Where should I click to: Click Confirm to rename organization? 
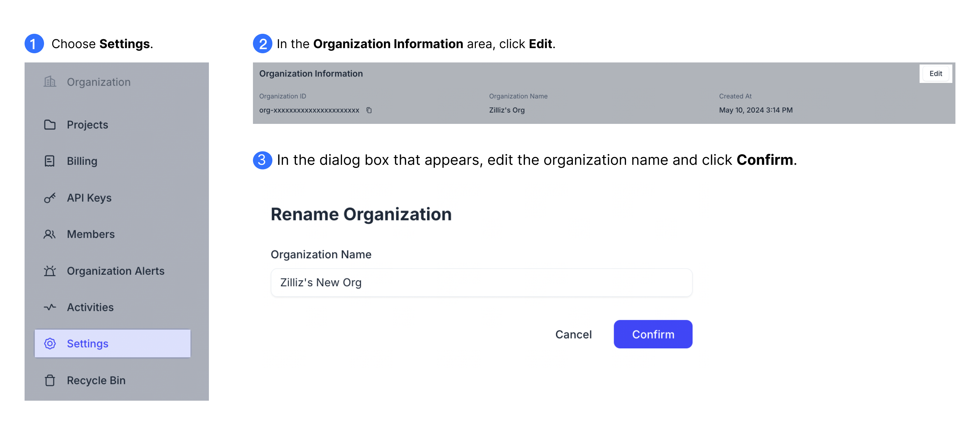(x=653, y=334)
